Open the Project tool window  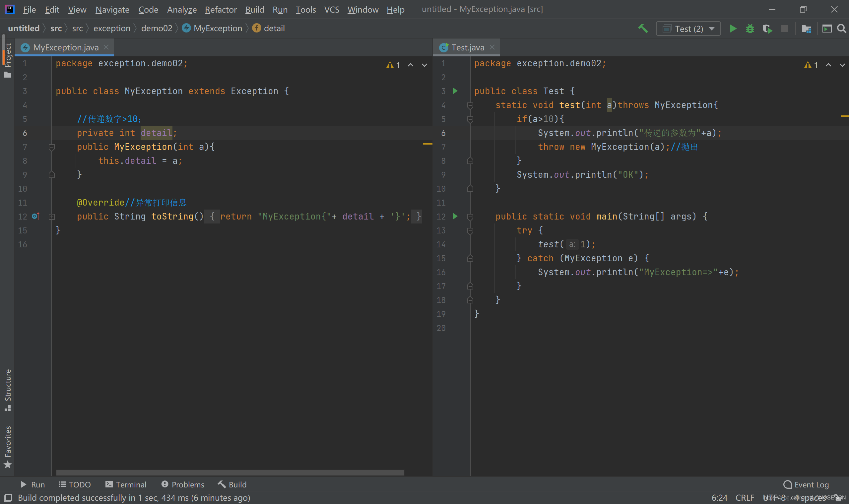pyautogui.click(x=8, y=60)
